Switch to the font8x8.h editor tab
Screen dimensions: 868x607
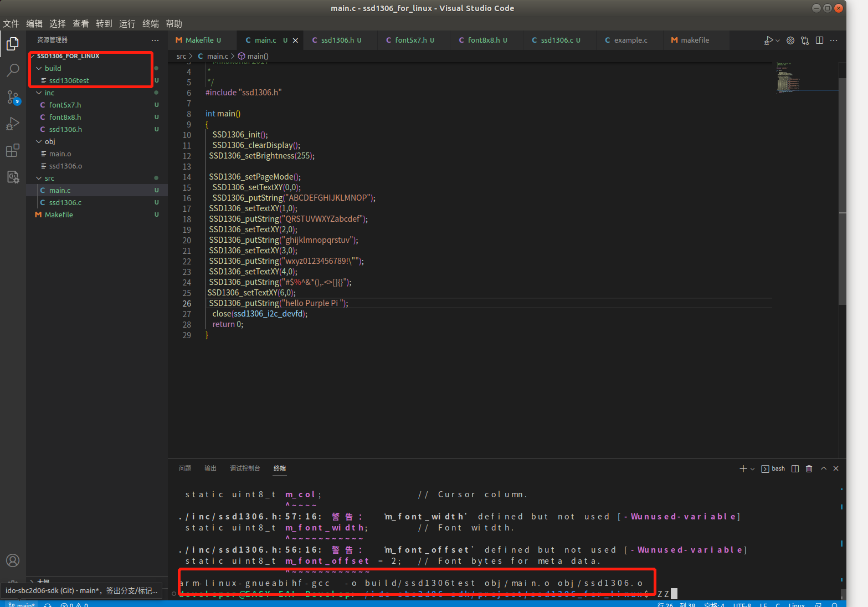tap(487, 40)
